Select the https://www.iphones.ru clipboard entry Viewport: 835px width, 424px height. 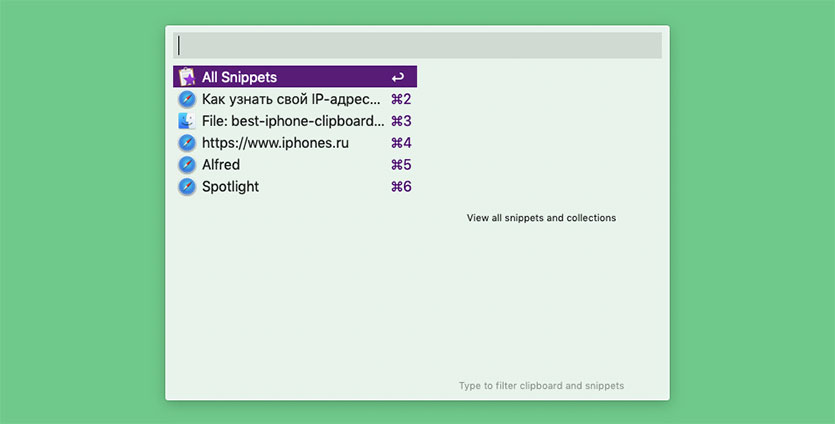[x=275, y=143]
